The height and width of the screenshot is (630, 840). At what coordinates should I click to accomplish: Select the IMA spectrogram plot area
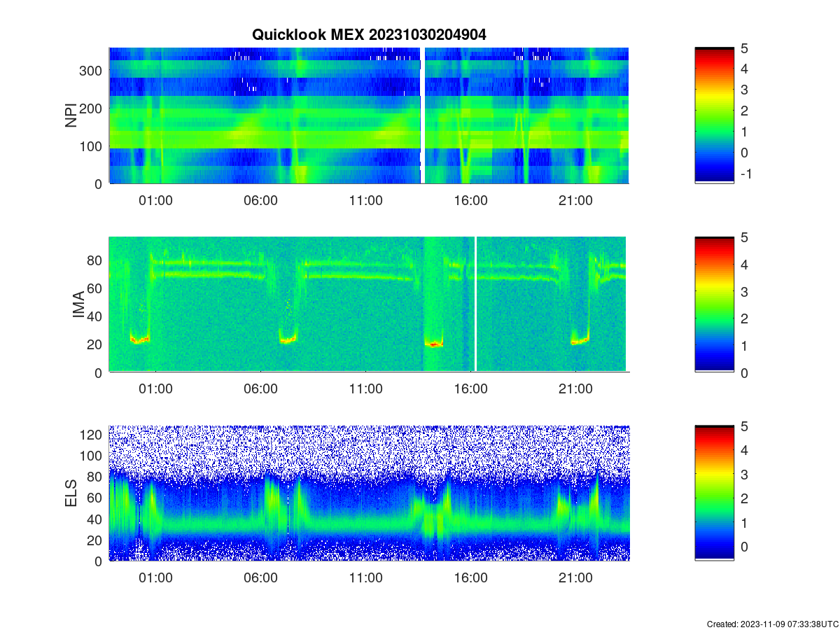pyautogui.click(x=369, y=304)
